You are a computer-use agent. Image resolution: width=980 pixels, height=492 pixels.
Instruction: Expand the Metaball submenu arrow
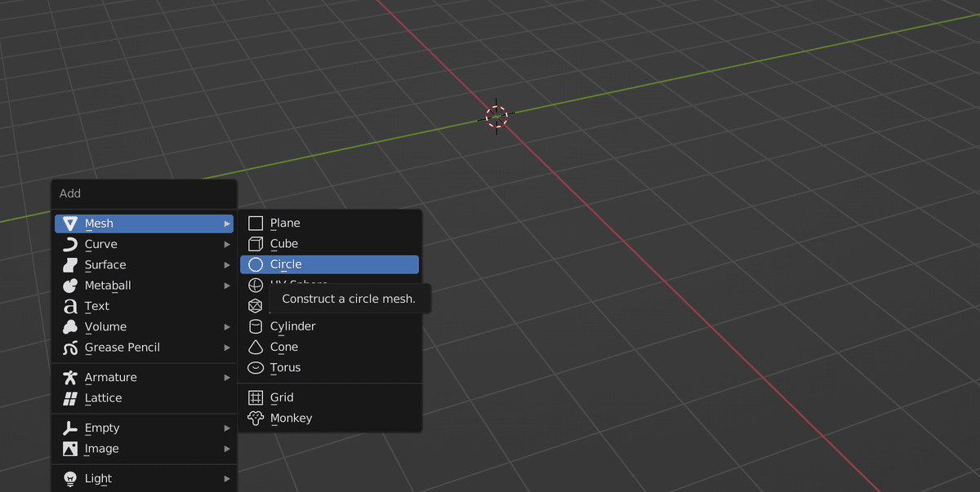point(227,286)
